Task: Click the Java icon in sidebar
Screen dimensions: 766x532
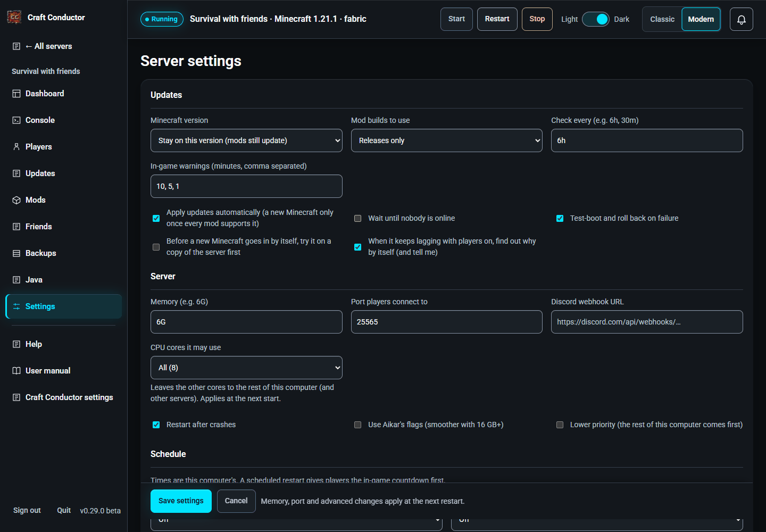Action: click(x=16, y=280)
